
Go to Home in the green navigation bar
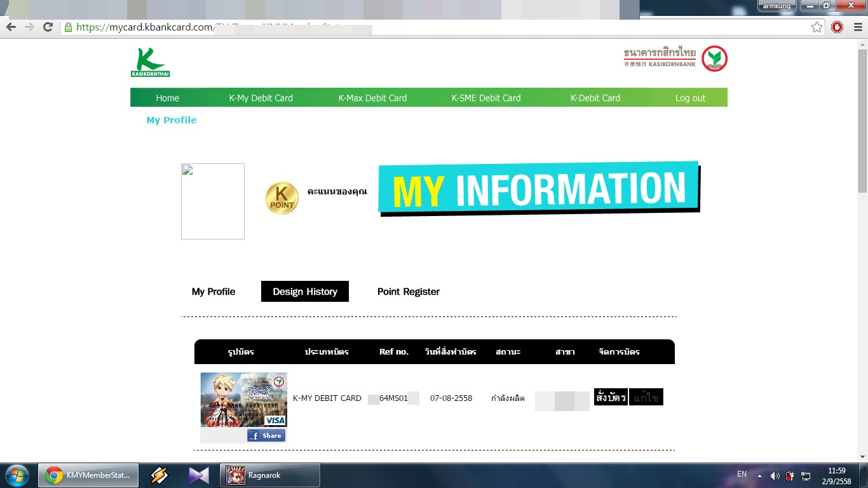(168, 98)
